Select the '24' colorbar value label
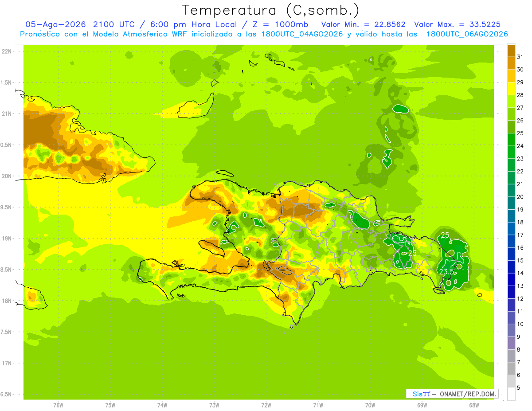532x411 pixels. [x=520, y=146]
